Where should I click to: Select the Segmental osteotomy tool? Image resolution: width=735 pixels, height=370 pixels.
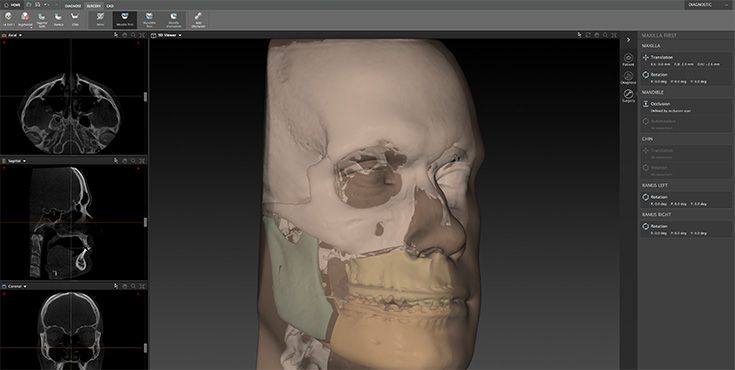[x=25, y=19]
